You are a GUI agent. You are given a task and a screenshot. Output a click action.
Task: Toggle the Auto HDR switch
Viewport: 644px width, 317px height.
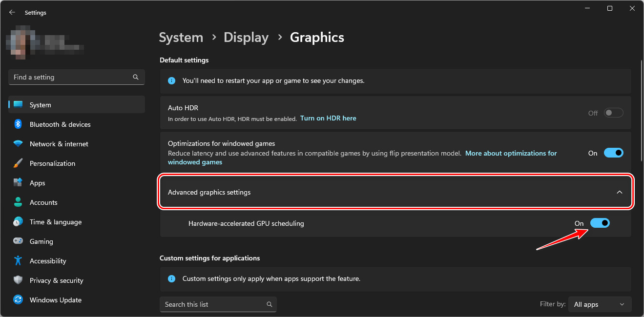(613, 113)
